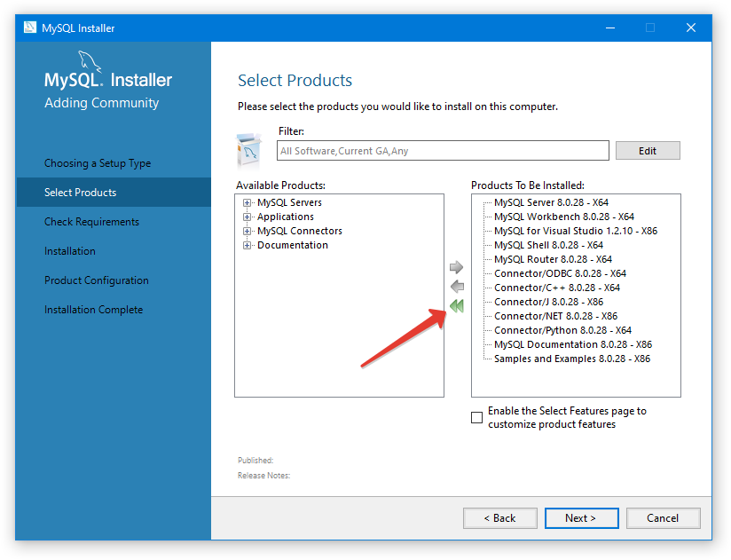Go back with the Back button
Viewport: 731px width, 560px height.
[499, 518]
